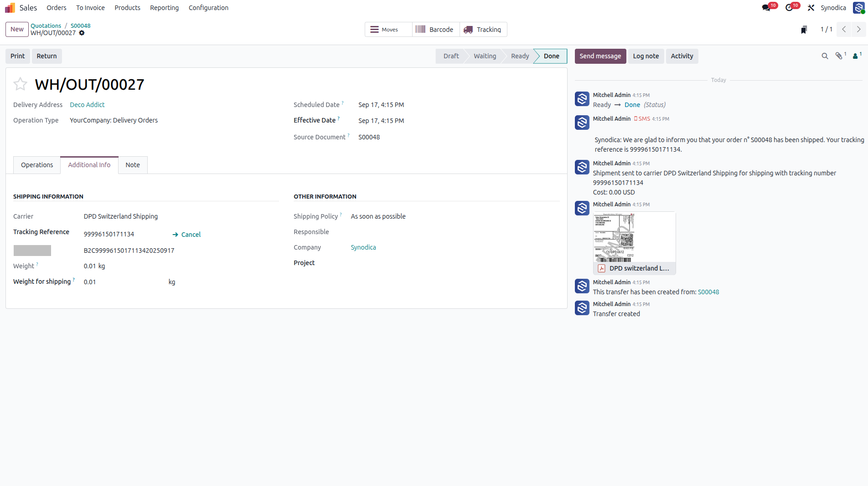
Task: Click the New button
Action: click(x=17, y=29)
